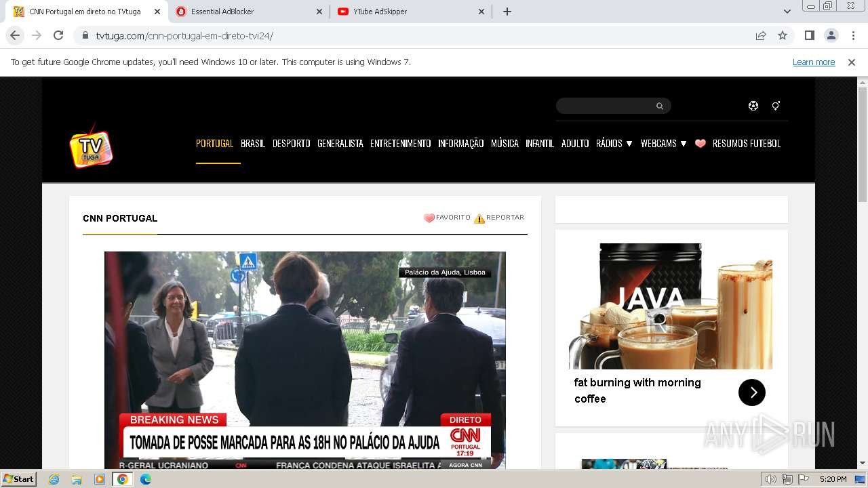Switch to Essential AdBlocker tab

tap(248, 12)
